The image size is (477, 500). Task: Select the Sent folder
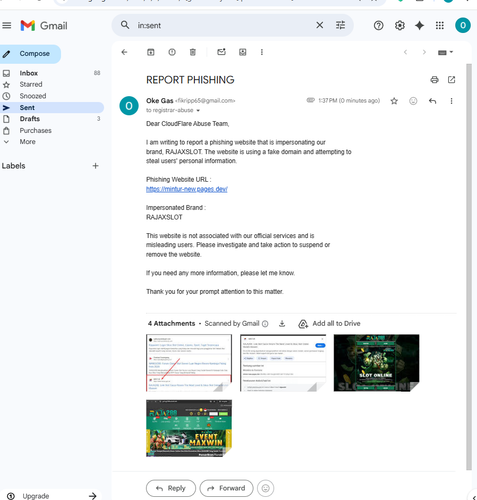point(51,107)
